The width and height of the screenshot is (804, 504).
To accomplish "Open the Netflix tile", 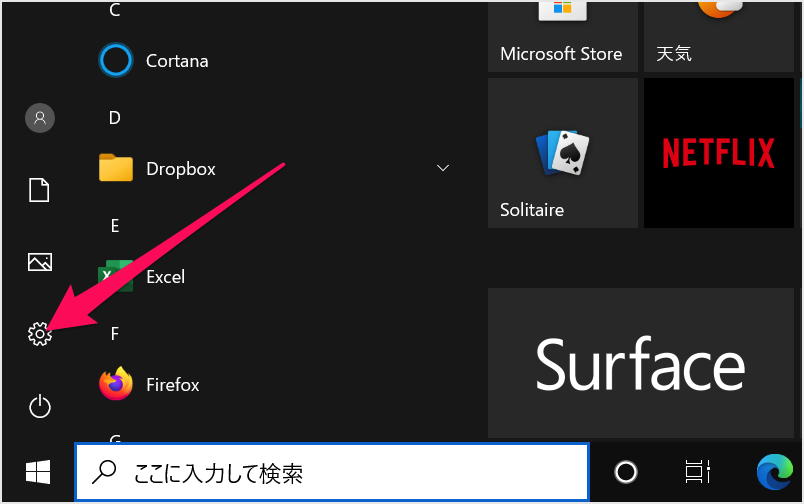I will [x=719, y=153].
